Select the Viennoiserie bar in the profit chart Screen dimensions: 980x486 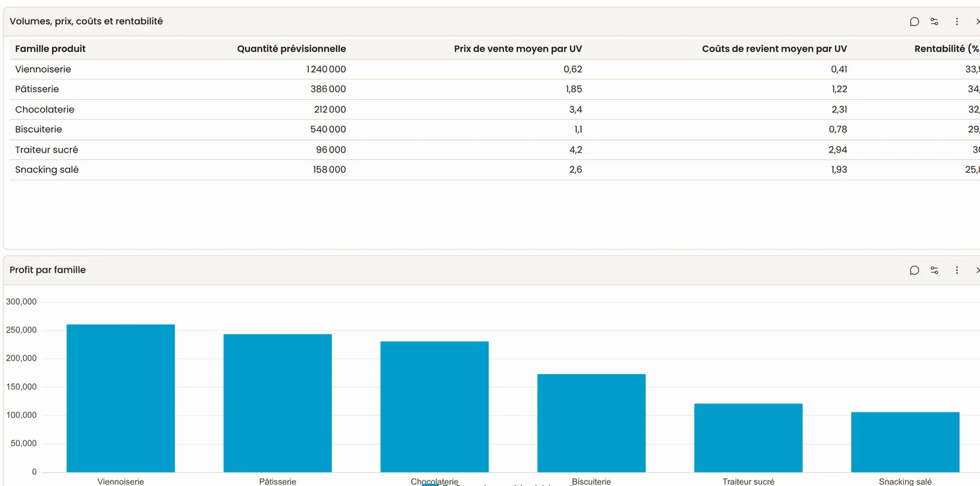pyautogui.click(x=120, y=398)
